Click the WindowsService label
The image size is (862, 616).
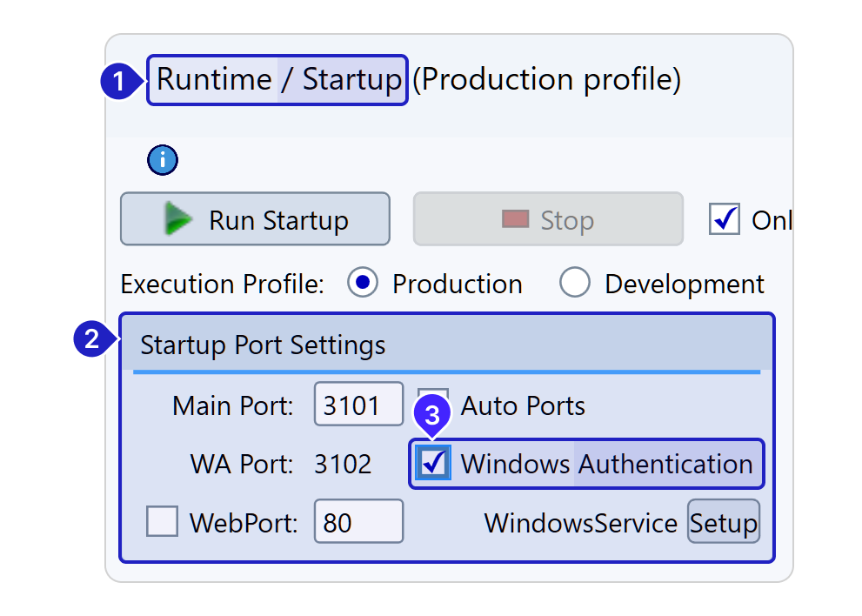click(x=580, y=523)
